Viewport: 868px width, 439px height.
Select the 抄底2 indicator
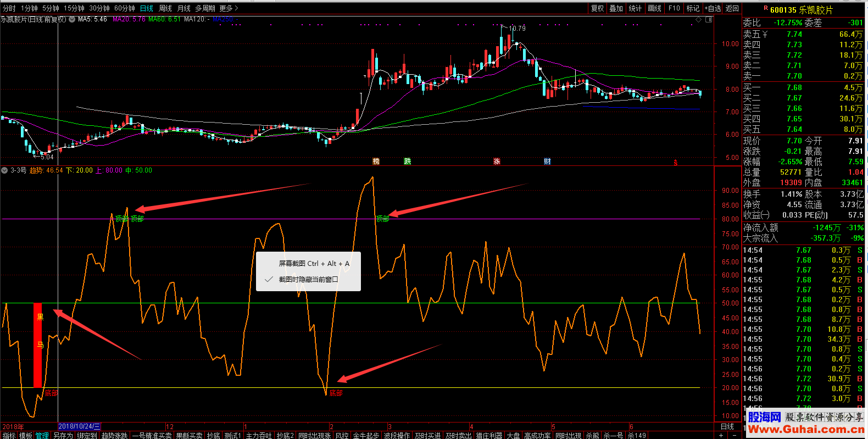coord(286,435)
